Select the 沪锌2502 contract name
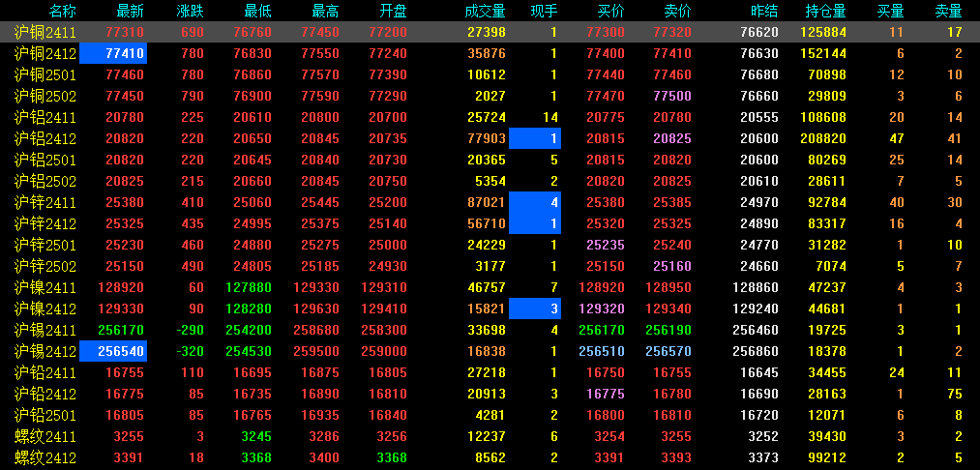 (45, 266)
